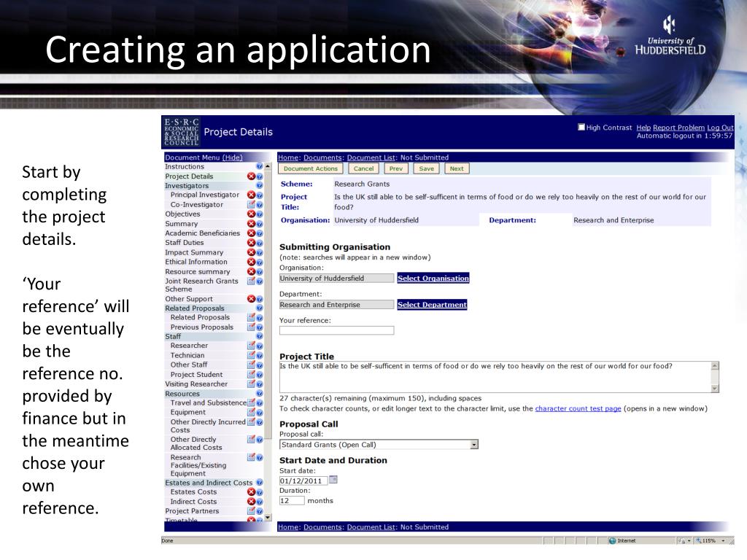Image resolution: width=747 pixels, height=560 pixels.
Task: Click the red error icon beside Estates Costs
Action: [x=252, y=492]
